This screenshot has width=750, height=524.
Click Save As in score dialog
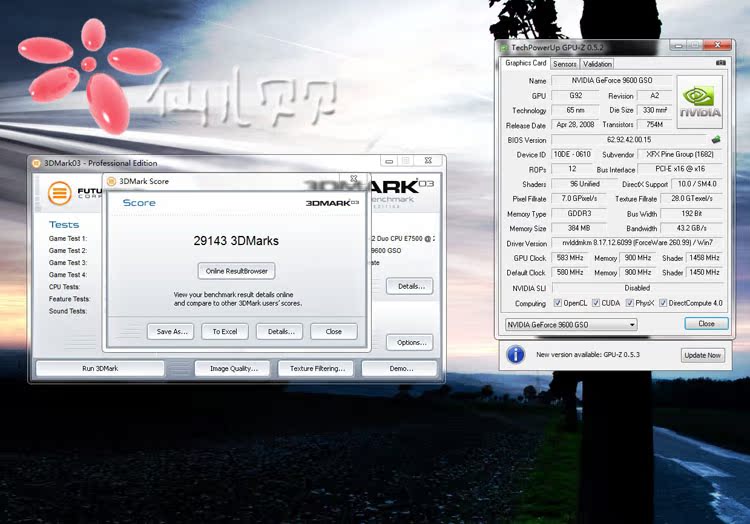coord(169,331)
